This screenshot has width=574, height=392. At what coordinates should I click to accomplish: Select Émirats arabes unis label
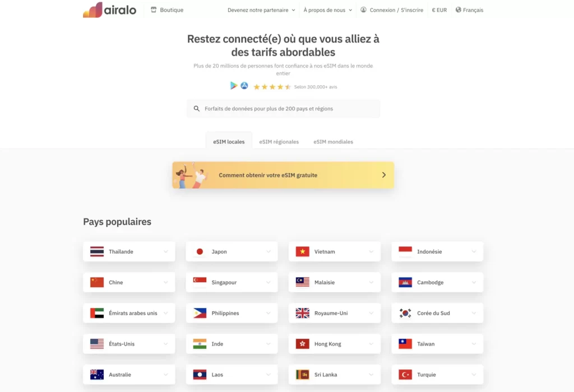(x=133, y=313)
